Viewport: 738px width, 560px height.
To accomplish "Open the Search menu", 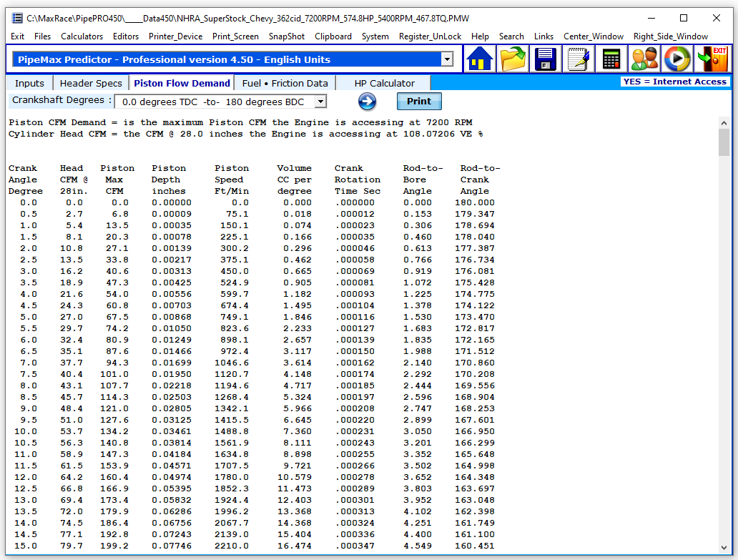I will (x=511, y=36).
